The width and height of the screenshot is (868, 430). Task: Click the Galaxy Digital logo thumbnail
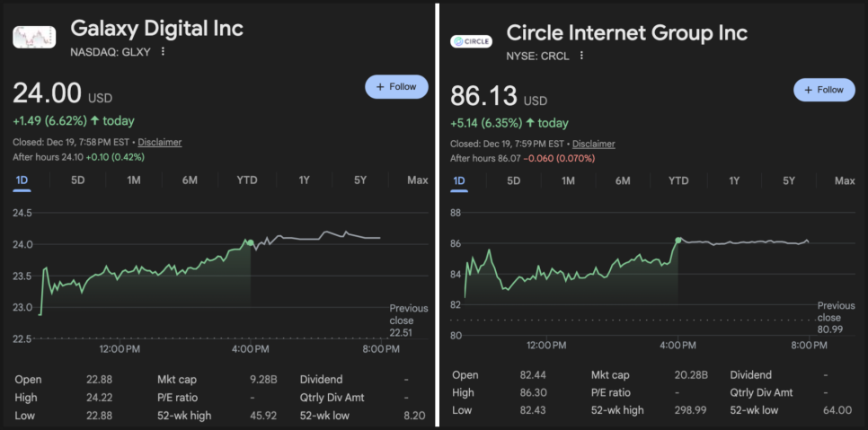34,37
